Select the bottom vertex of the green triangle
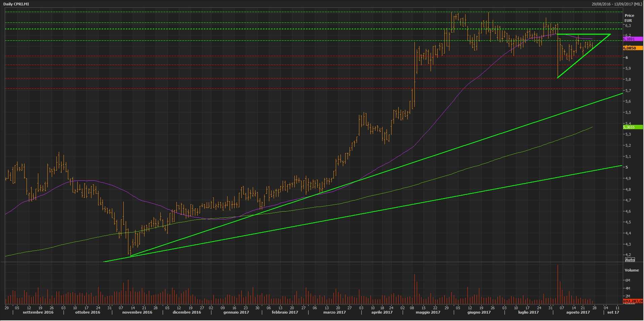This screenshot has height=321, width=644. [558, 78]
